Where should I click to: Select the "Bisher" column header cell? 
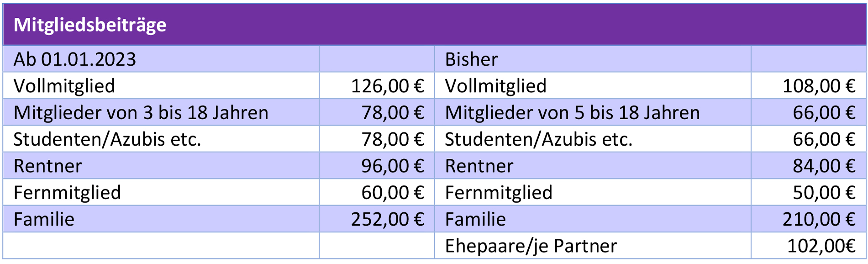[x=471, y=59]
